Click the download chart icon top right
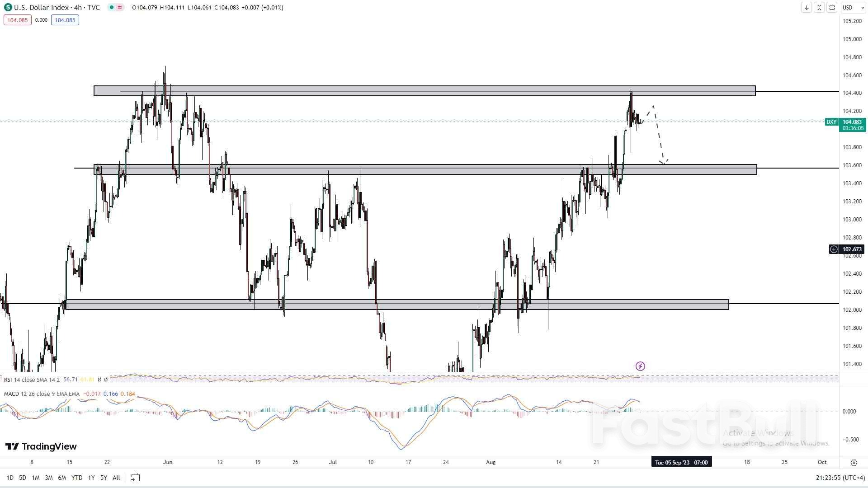This screenshot has height=488, width=868. coord(807,7)
